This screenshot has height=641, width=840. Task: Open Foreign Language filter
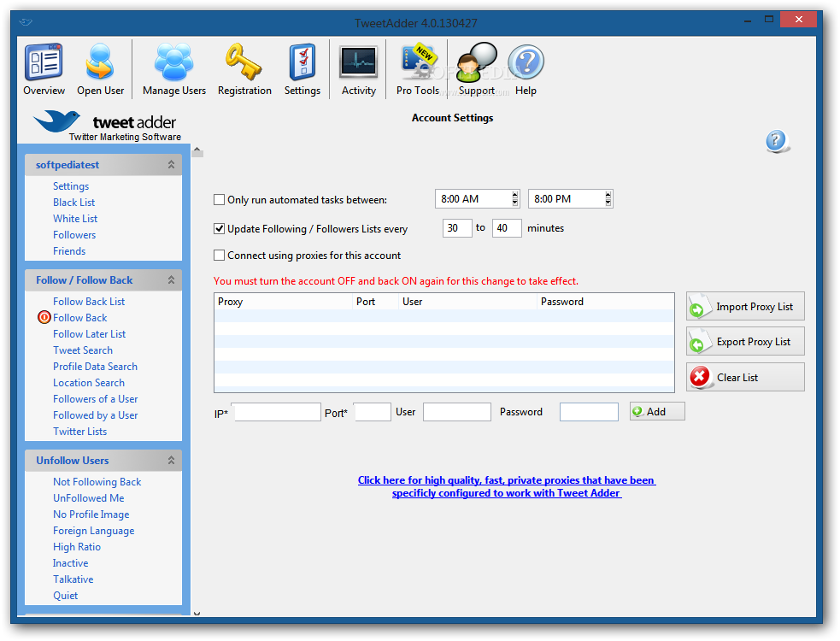coord(94,530)
